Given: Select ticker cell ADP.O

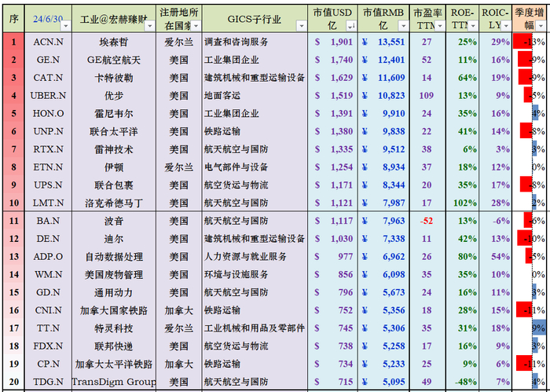Looking at the screenshot, I should [49, 257].
